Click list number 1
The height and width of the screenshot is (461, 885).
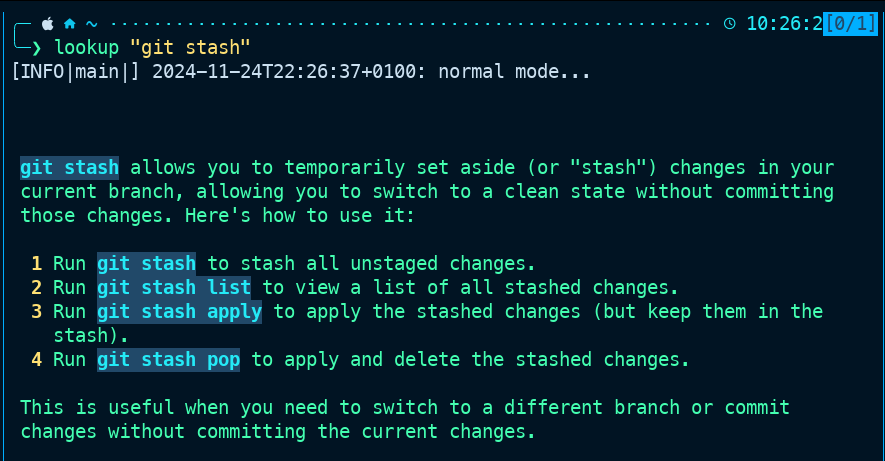tap(37, 263)
